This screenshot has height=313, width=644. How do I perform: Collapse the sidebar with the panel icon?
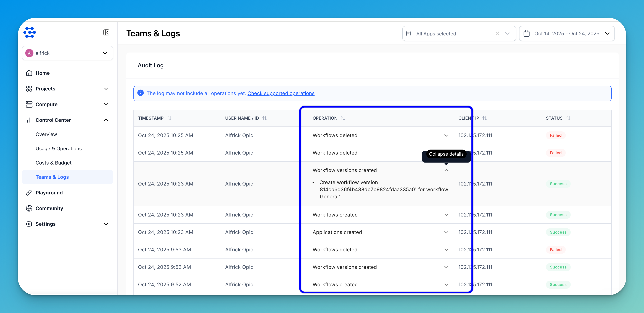[x=106, y=33]
